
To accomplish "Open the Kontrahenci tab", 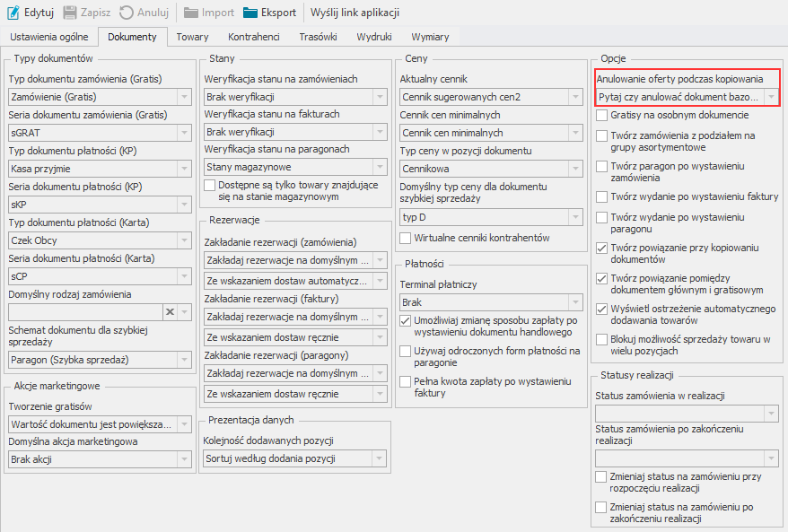I will (x=254, y=37).
